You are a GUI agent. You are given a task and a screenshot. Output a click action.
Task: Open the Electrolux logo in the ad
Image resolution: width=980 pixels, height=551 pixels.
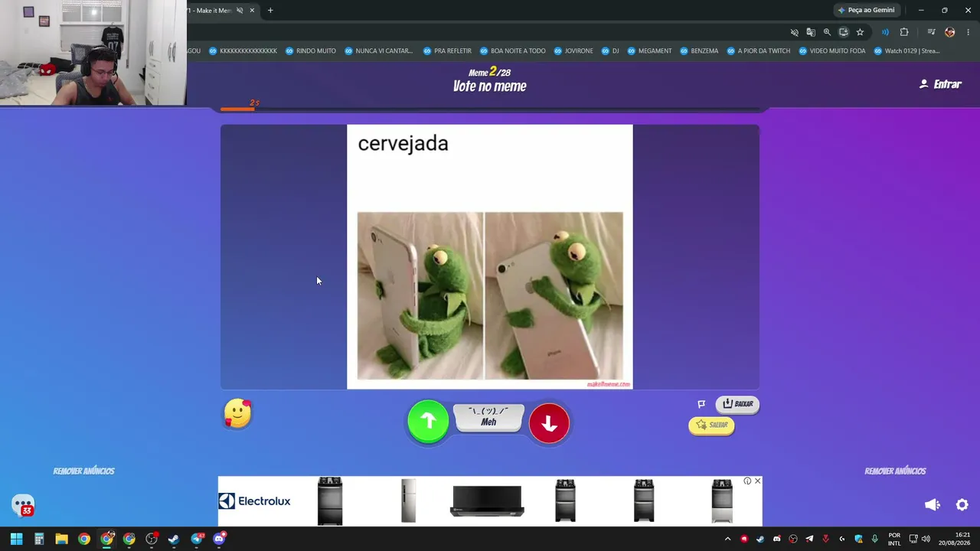point(255,501)
